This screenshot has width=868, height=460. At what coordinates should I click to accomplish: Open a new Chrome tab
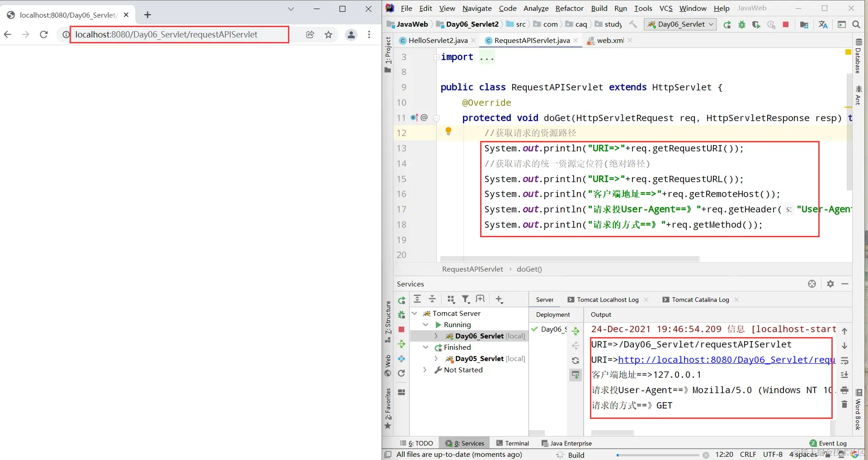(147, 15)
